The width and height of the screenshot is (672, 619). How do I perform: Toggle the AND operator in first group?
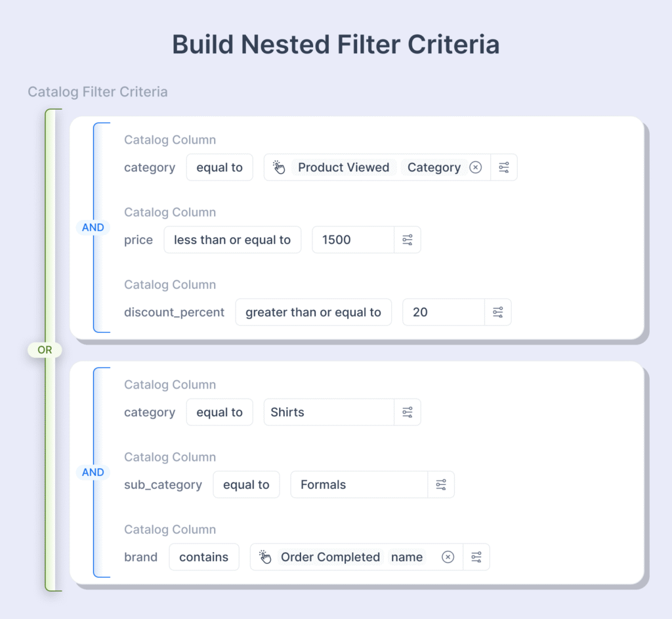click(93, 227)
